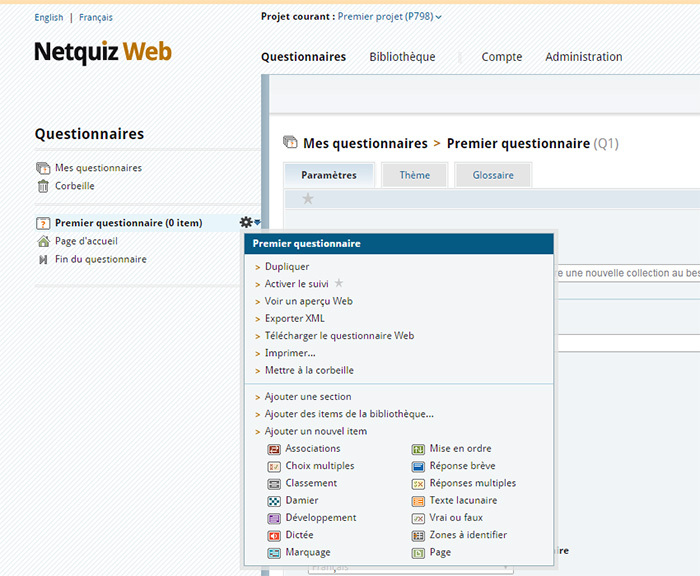Open Page d'accueil in the tree

pos(86,241)
